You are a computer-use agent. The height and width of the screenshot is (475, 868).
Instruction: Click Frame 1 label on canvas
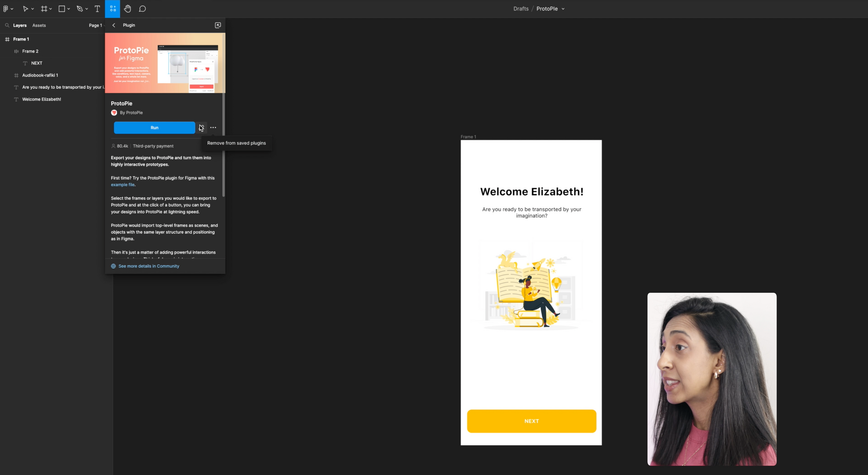tap(468, 137)
